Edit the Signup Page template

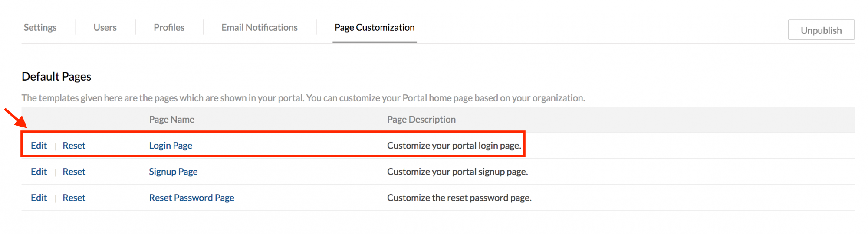coord(39,172)
